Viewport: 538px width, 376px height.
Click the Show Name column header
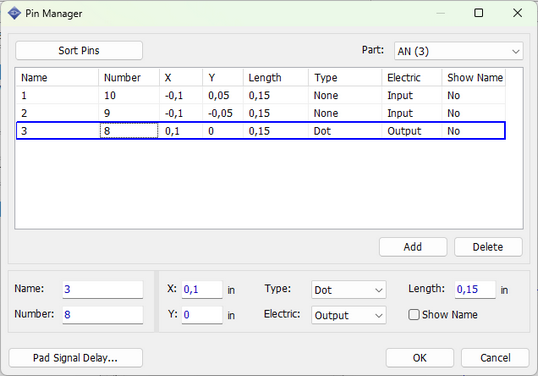coord(473,78)
